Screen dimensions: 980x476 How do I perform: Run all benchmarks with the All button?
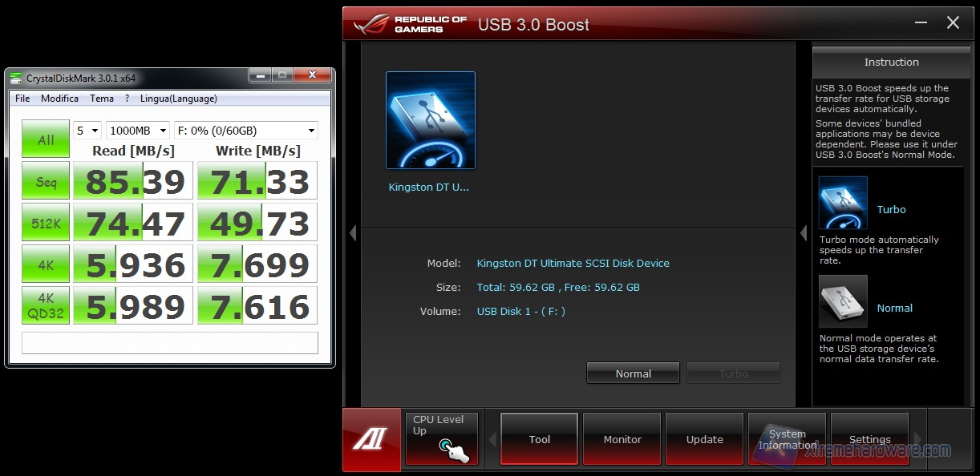click(46, 139)
